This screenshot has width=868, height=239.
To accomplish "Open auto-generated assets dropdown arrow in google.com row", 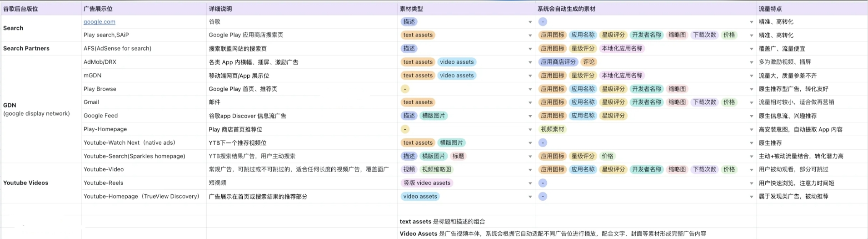I will pos(751,22).
